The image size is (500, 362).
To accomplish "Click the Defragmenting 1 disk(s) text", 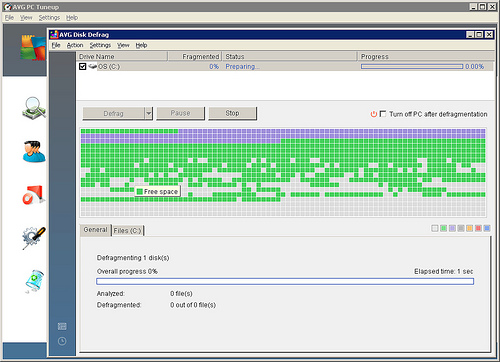I will pos(133,258).
